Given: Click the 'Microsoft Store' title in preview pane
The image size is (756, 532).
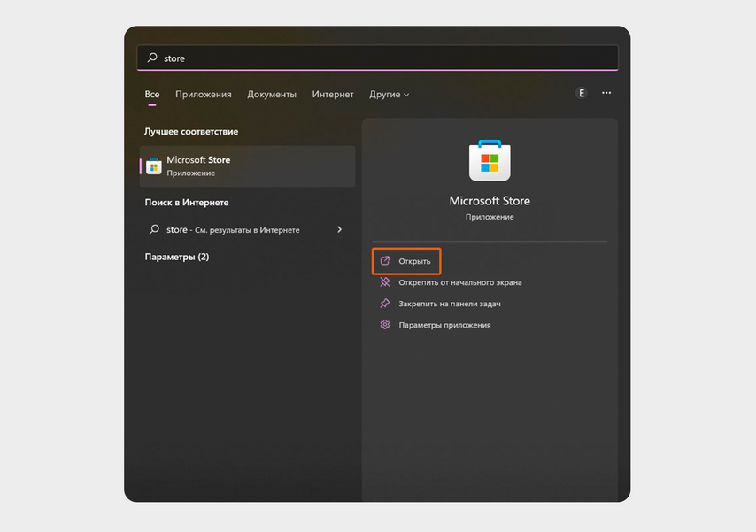Looking at the screenshot, I should point(490,201).
